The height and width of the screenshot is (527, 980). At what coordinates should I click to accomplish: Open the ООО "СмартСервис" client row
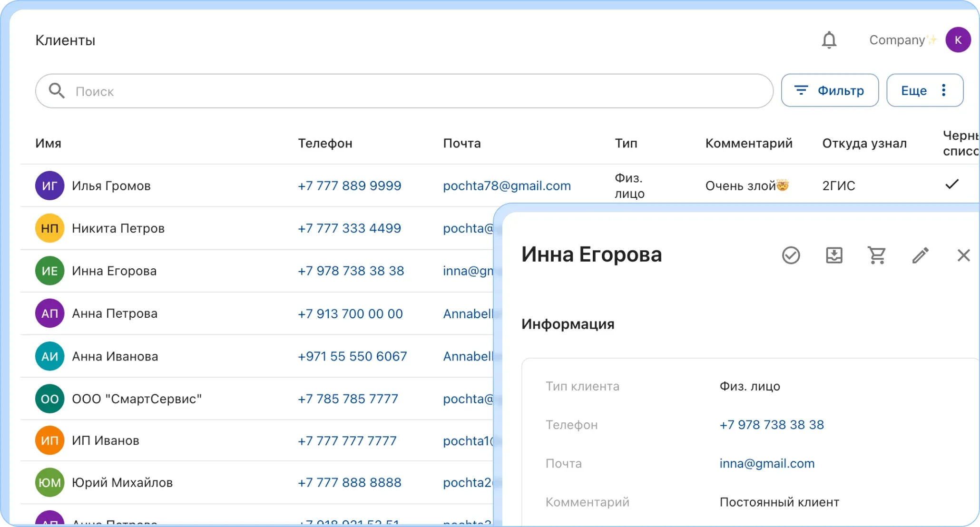tap(257, 399)
